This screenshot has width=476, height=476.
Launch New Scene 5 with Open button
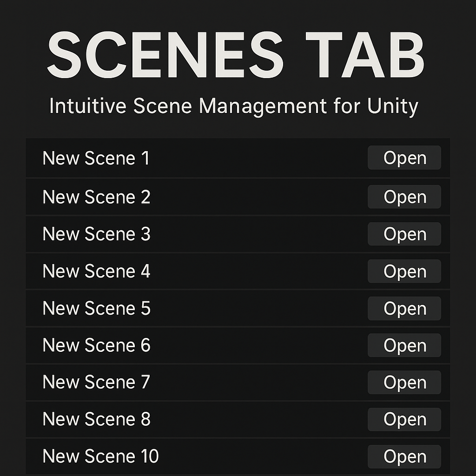tap(404, 309)
